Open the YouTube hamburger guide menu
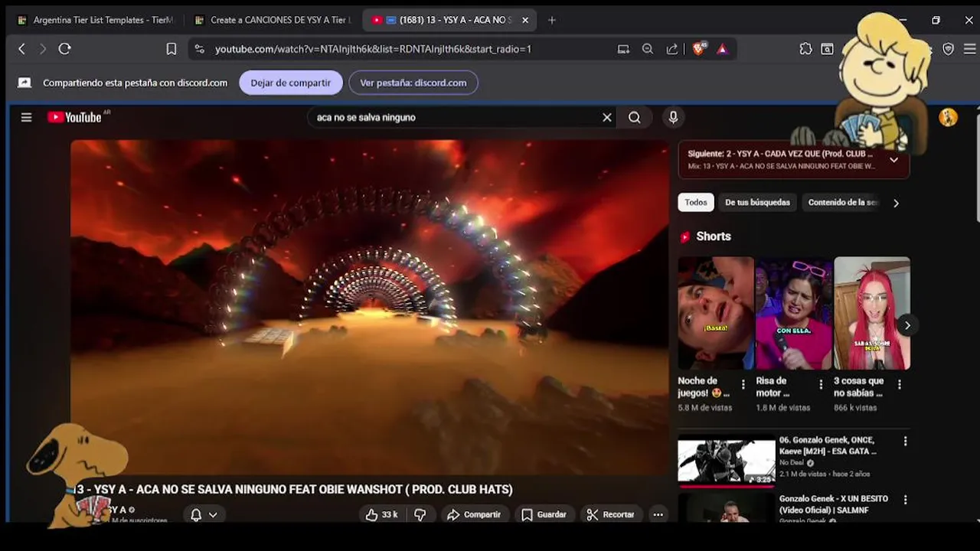This screenshot has width=980, height=551. pos(27,117)
